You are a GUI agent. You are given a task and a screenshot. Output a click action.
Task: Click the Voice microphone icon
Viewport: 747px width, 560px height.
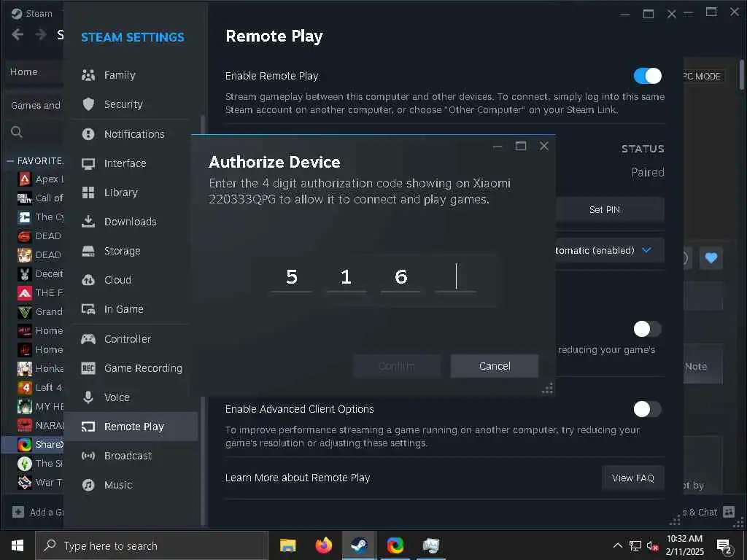click(x=88, y=397)
